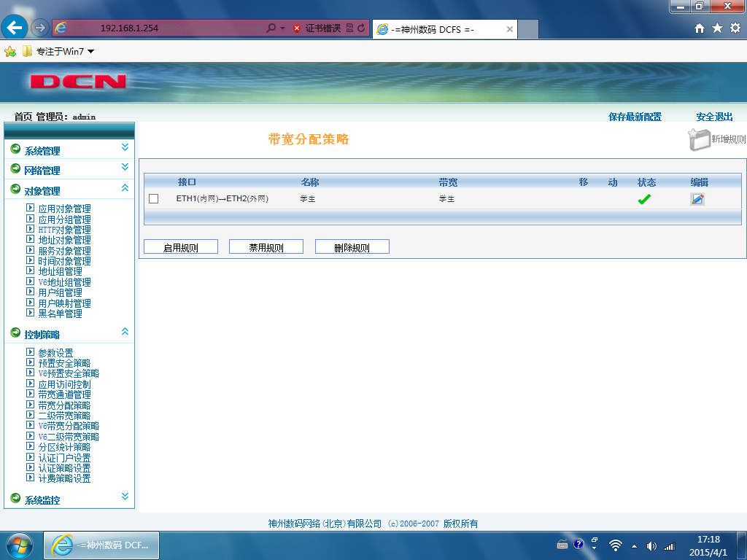The height and width of the screenshot is (560, 747).
Task: Click the green icon beside 控制策略
Action: pyautogui.click(x=15, y=332)
